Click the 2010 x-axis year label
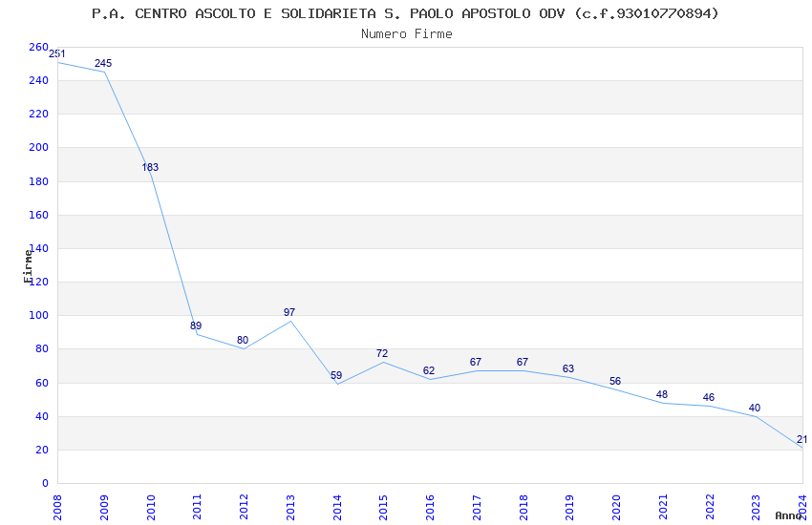The width and height of the screenshot is (812, 525). [151, 507]
